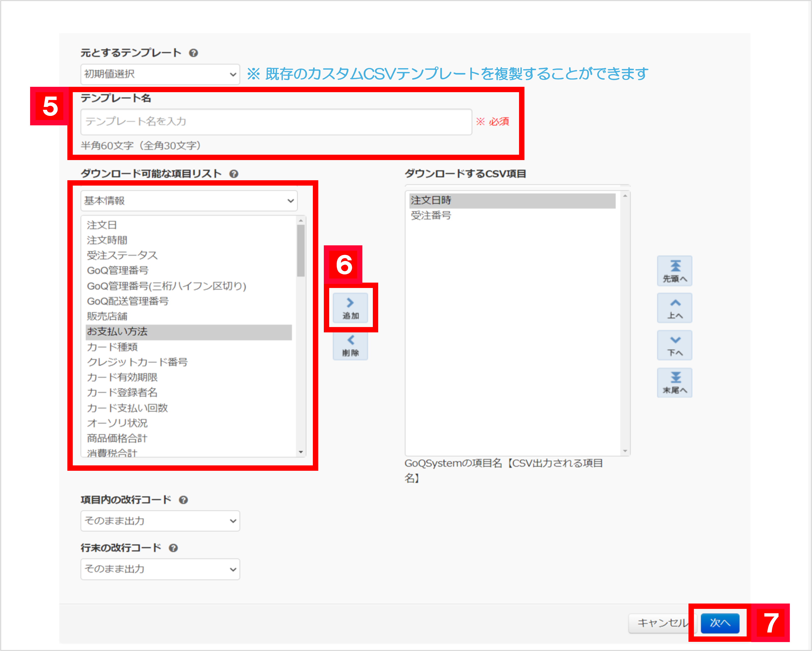This screenshot has height=651, width=812.
Task: Select GoQ管理番号(三桁ハイフン区切り) list item
Action: click(x=189, y=286)
